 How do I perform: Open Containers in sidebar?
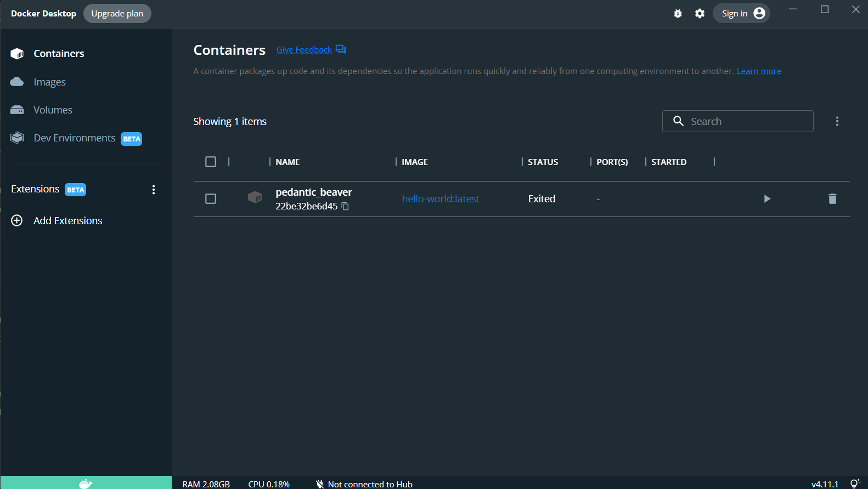click(59, 54)
